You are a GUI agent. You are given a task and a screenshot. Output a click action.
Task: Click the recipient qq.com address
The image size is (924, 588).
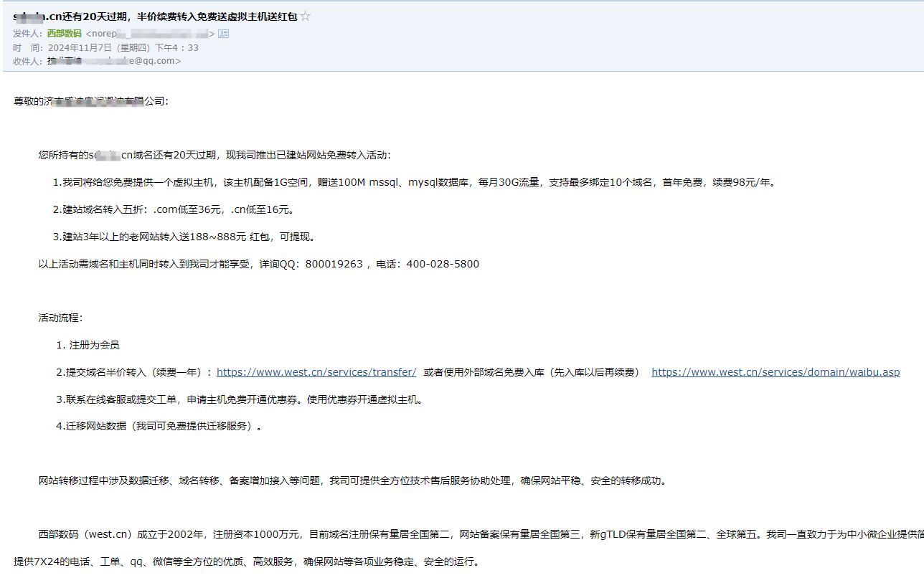point(115,61)
